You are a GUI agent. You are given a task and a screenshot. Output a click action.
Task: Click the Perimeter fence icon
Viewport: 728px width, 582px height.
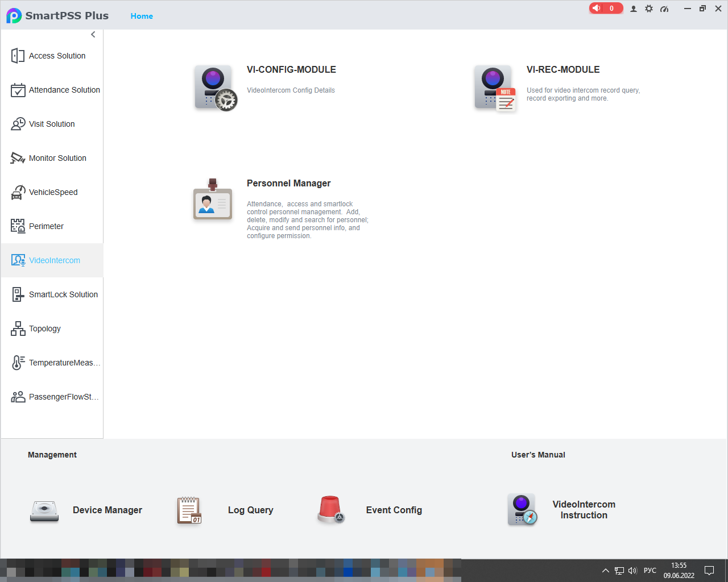[18, 226]
